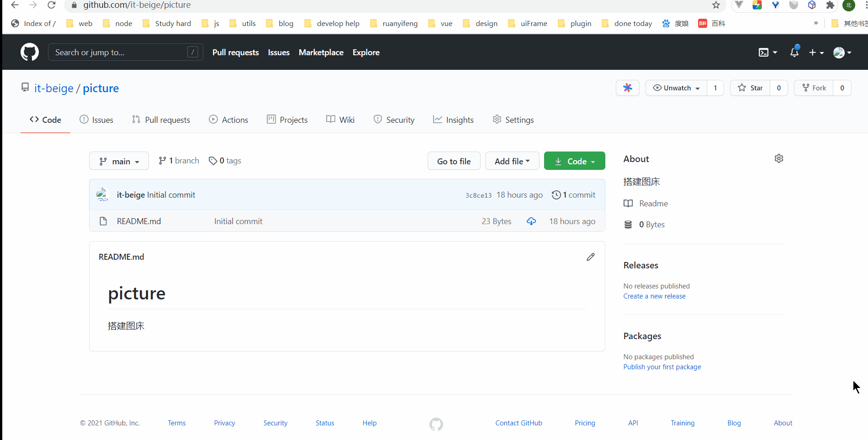Screen dimensions: 868x440
Task: Open the ruanyifeng bookmark folder
Action: click(394, 23)
